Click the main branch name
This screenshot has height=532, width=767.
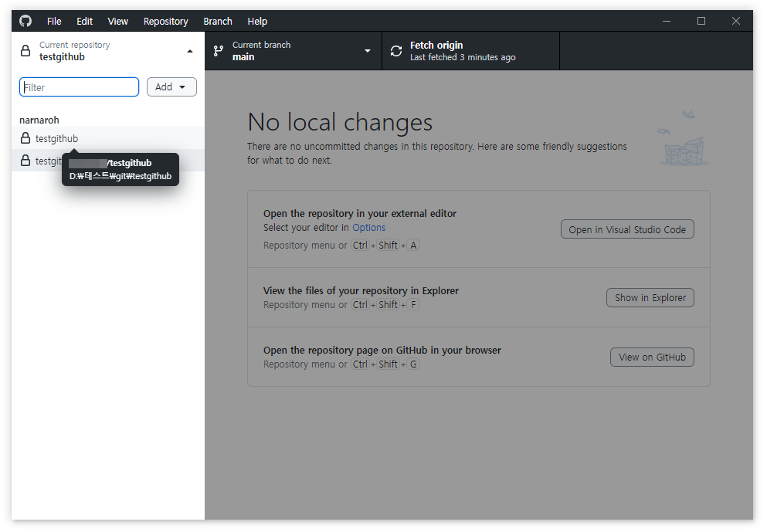pos(243,57)
